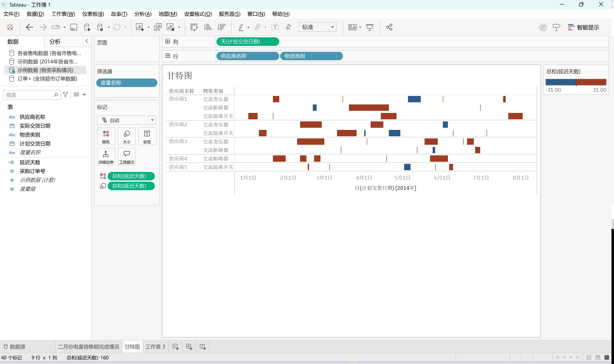Image resolution: width=614 pixels, height=364 pixels.
Task: Open presentation mode icon
Action: [x=370, y=27]
